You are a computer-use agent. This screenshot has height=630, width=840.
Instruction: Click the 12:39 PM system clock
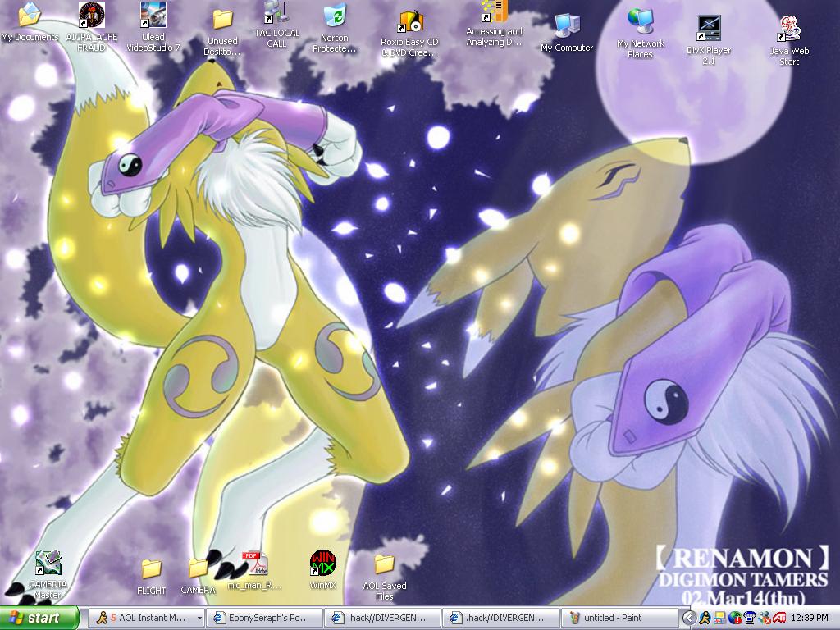pos(810,619)
